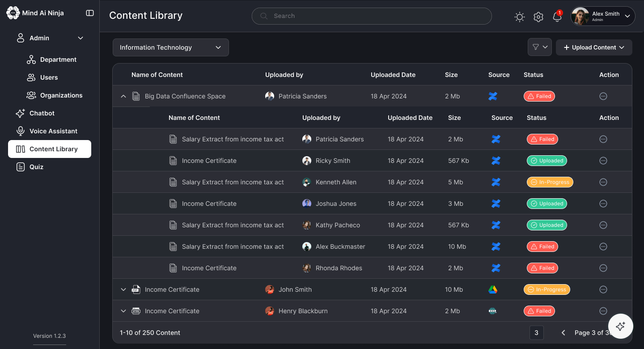The width and height of the screenshot is (644, 349).
Task: Click the AI sparkle floating button
Action: pyautogui.click(x=620, y=326)
